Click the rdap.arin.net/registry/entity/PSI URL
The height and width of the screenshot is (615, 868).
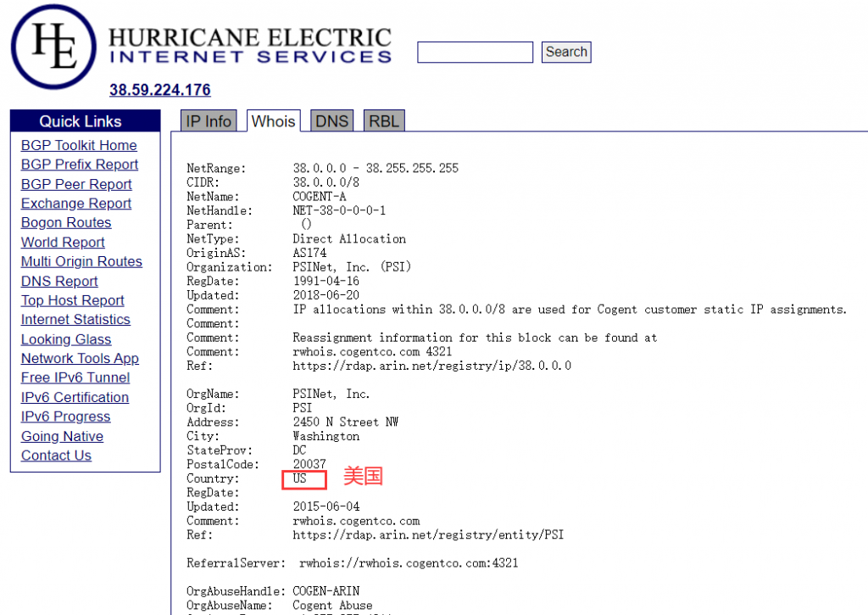point(428,534)
